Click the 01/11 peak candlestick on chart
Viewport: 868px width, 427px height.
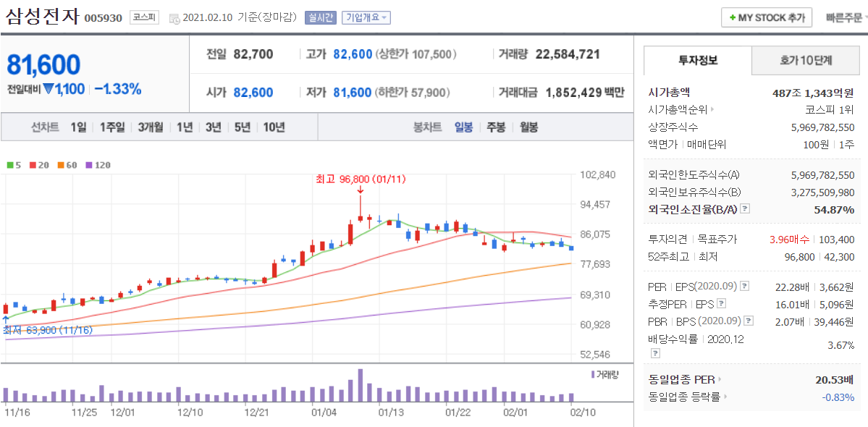pos(360,209)
